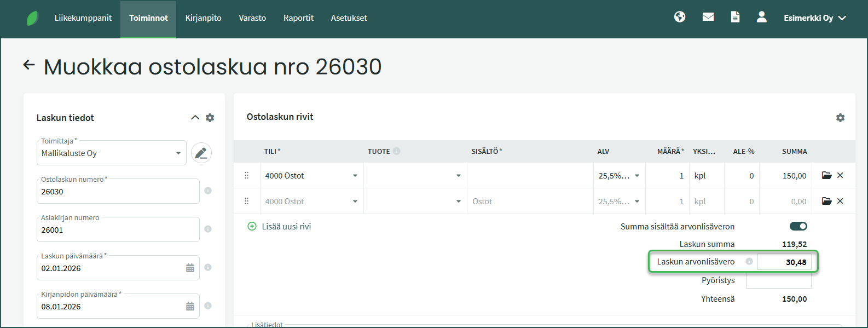Image resolution: width=868 pixels, height=328 pixels.
Task: Open ALV dropdown on first row
Action: point(636,176)
